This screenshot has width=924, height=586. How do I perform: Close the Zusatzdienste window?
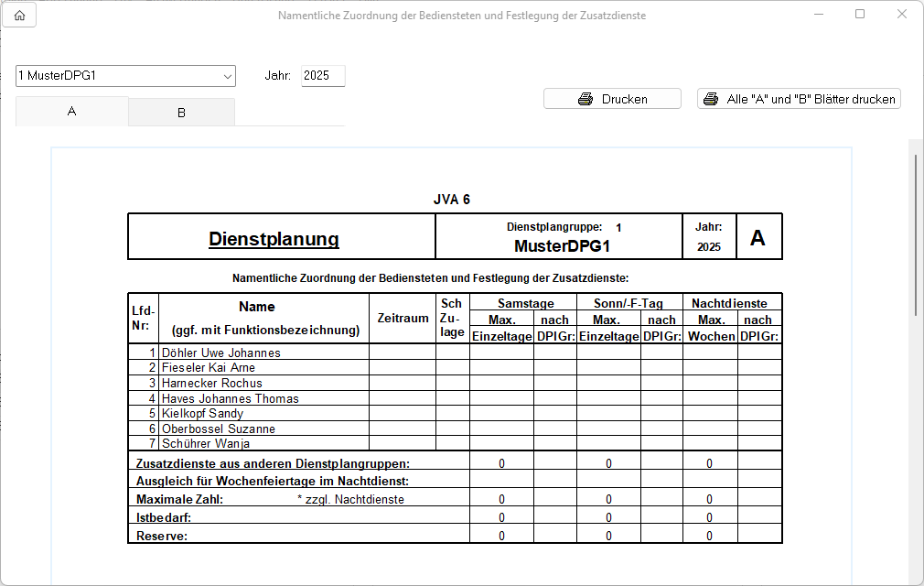coord(902,15)
